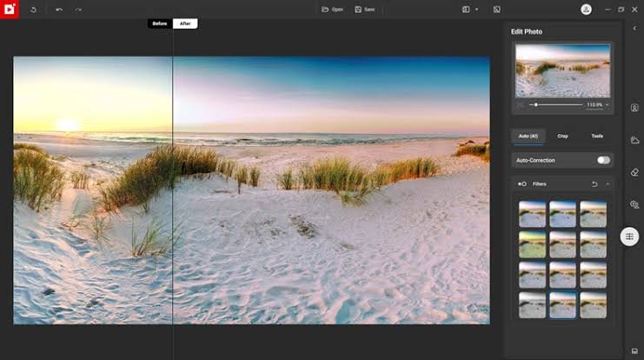
Task: Show the After view
Action: point(185,23)
